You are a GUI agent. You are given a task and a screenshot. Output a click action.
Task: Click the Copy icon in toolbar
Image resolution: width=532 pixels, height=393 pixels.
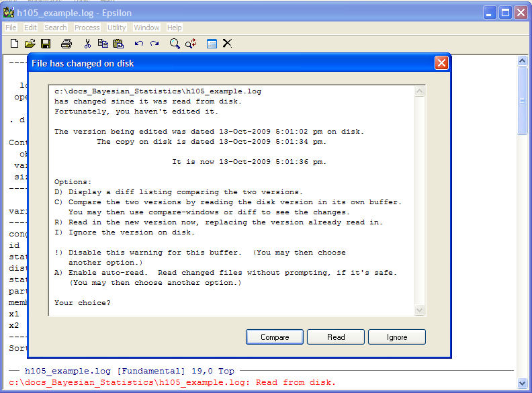(103, 44)
